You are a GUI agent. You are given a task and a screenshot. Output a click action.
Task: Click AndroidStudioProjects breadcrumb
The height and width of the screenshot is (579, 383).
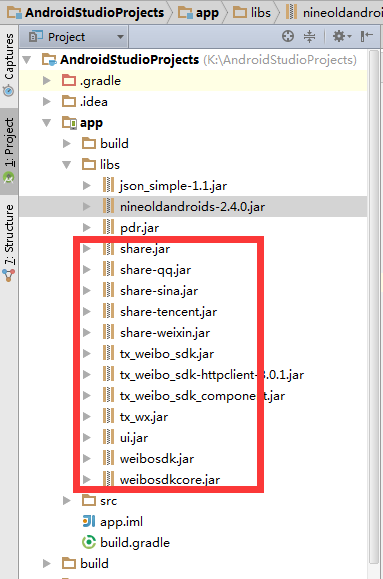pyautogui.click(x=86, y=13)
